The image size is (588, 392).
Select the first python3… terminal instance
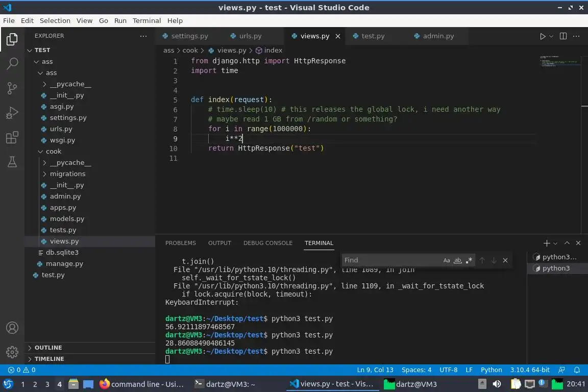[557, 257]
